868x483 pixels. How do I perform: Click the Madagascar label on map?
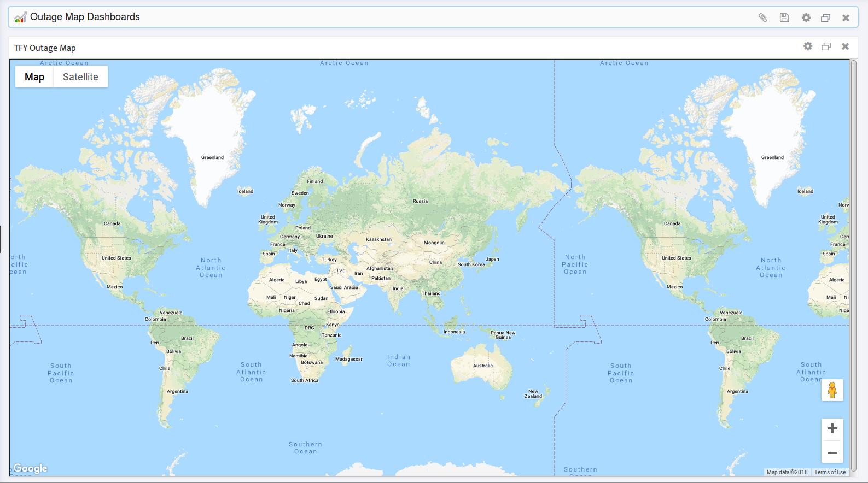[x=348, y=359]
